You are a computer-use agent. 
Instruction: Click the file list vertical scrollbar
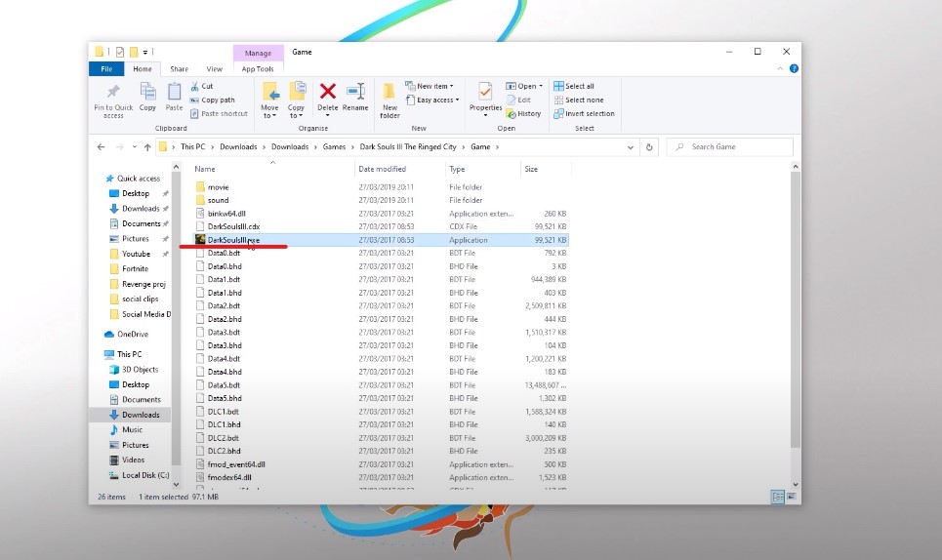click(796, 309)
